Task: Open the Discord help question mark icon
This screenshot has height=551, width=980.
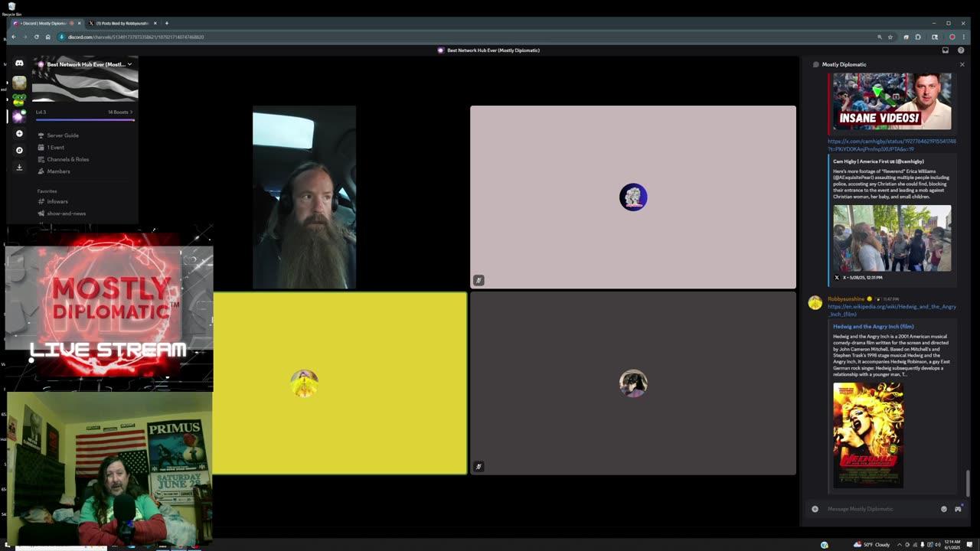Action: 961,51
